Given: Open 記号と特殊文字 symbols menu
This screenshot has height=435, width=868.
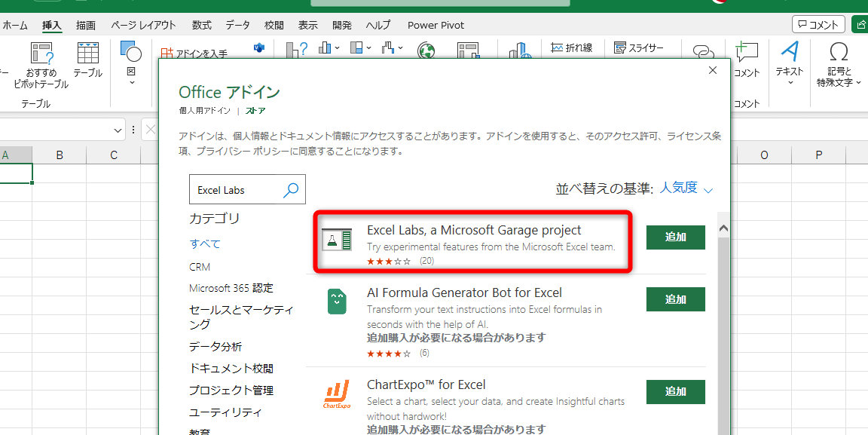Looking at the screenshot, I should coord(839,64).
